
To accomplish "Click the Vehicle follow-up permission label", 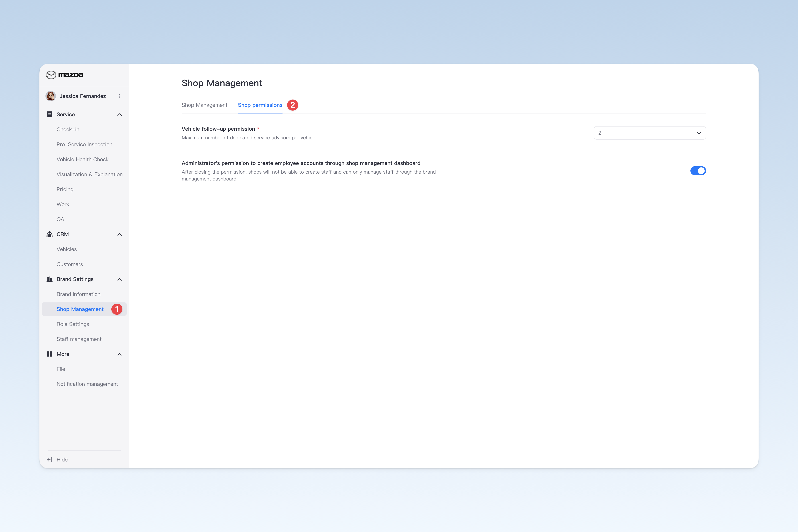I will [218, 129].
